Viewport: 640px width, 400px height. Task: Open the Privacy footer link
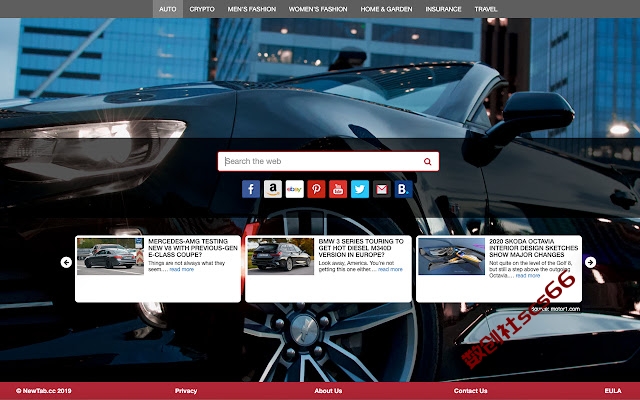pyautogui.click(x=186, y=391)
